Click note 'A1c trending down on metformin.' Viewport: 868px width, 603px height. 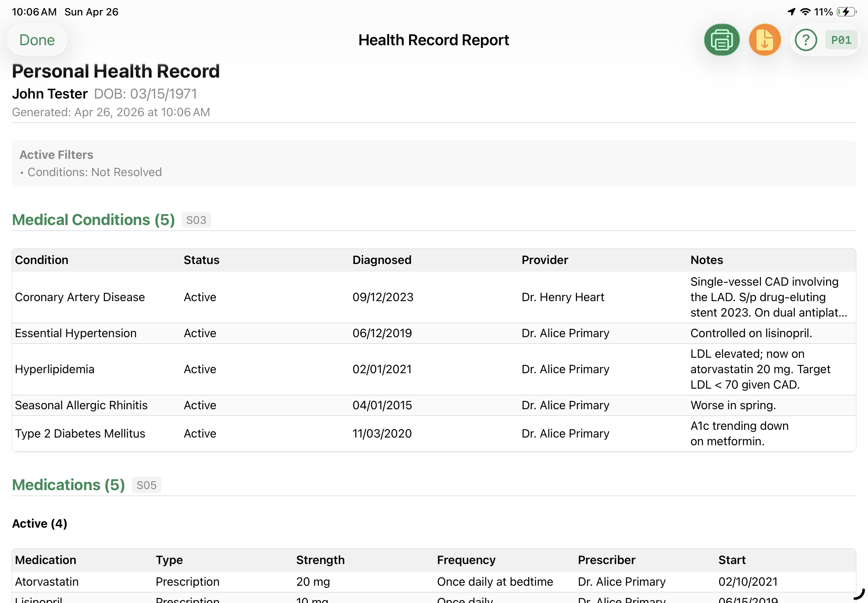click(739, 433)
